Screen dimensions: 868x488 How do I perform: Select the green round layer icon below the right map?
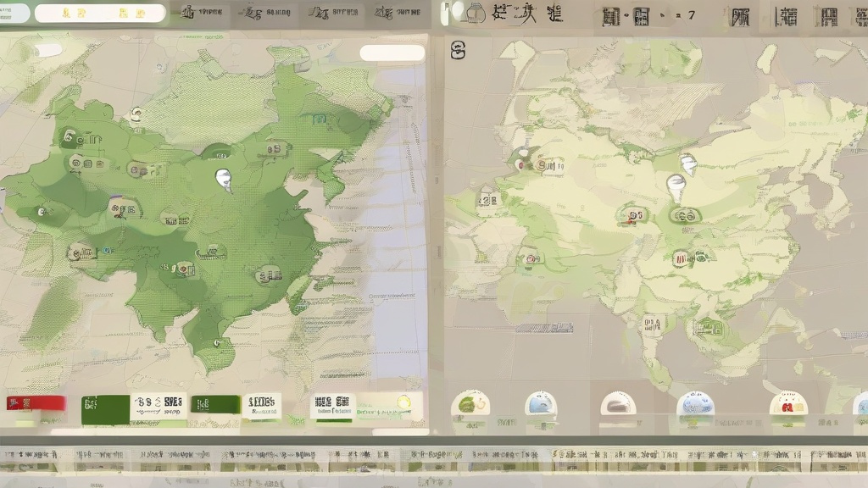pos(470,404)
